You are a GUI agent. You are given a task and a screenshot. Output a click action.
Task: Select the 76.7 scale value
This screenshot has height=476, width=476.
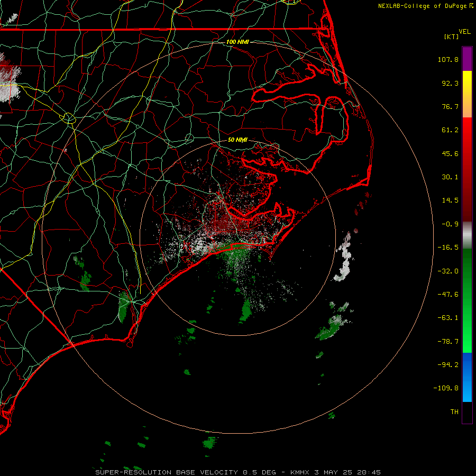tap(450, 106)
